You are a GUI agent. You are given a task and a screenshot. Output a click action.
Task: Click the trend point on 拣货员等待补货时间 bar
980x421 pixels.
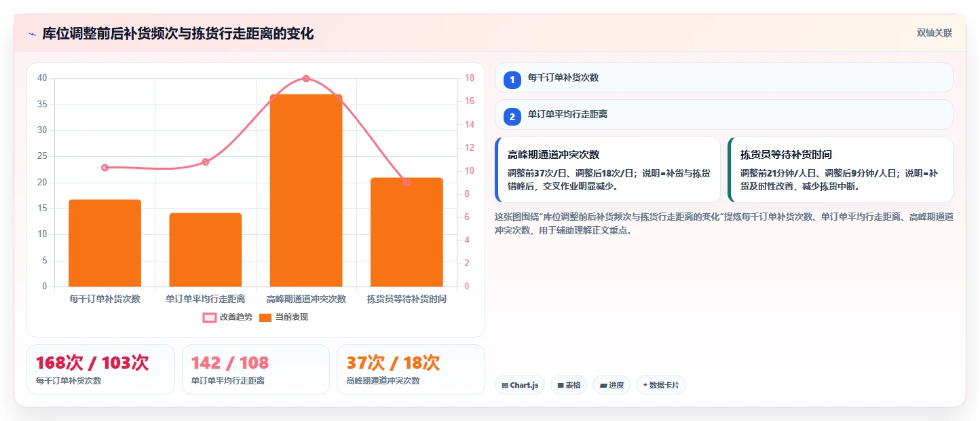(407, 183)
